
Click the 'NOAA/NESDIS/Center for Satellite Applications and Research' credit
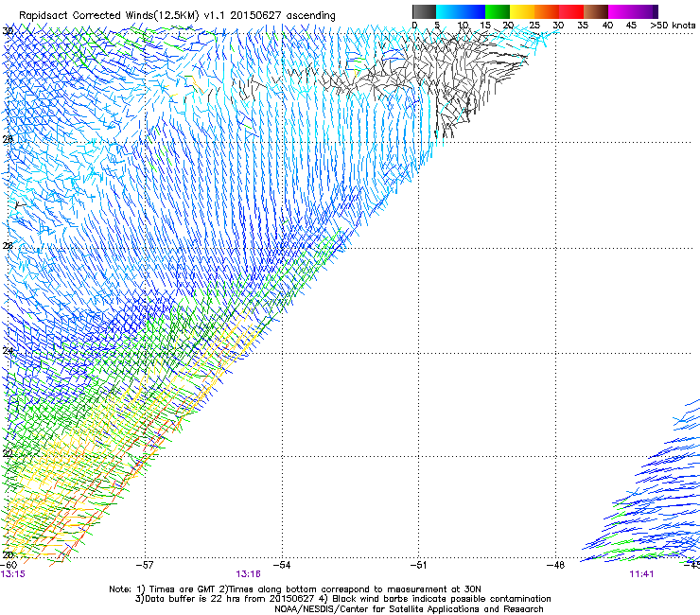pyautogui.click(x=409, y=609)
